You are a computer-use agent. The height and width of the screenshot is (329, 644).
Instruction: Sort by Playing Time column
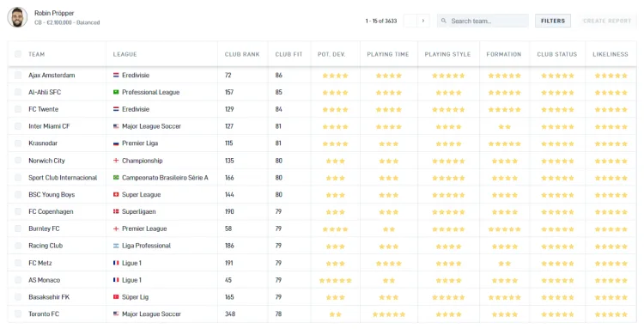(x=388, y=54)
